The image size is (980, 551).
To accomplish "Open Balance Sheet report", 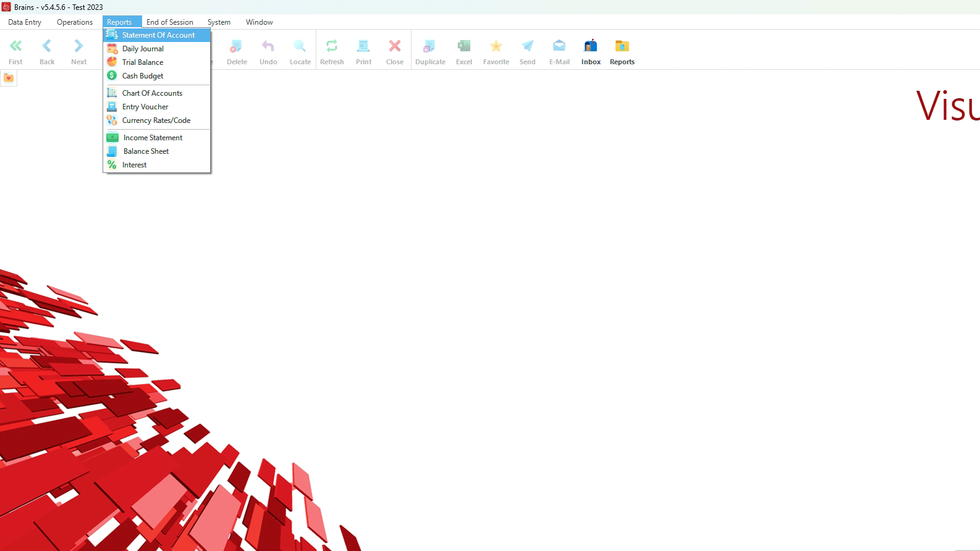I will pos(157,151).
